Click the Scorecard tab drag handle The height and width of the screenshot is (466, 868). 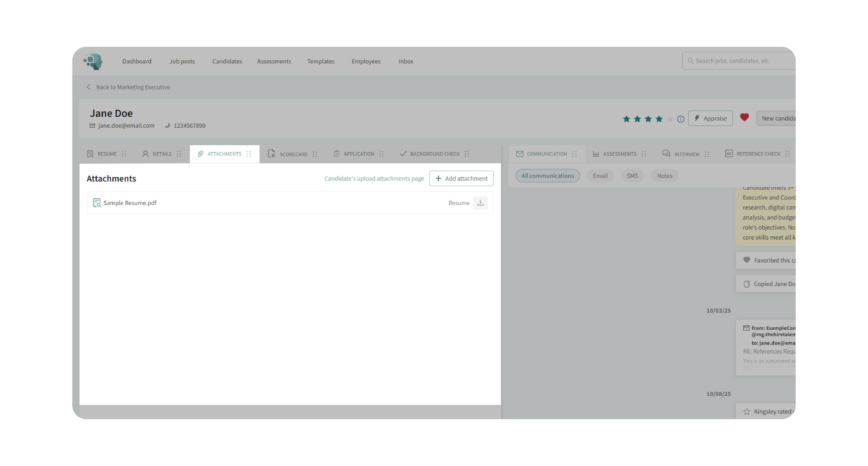(x=315, y=154)
